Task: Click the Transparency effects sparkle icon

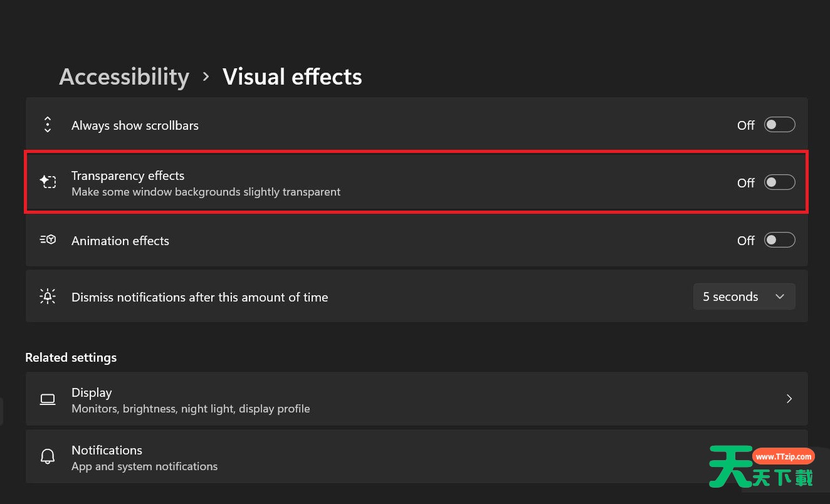Action: [x=48, y=182]
